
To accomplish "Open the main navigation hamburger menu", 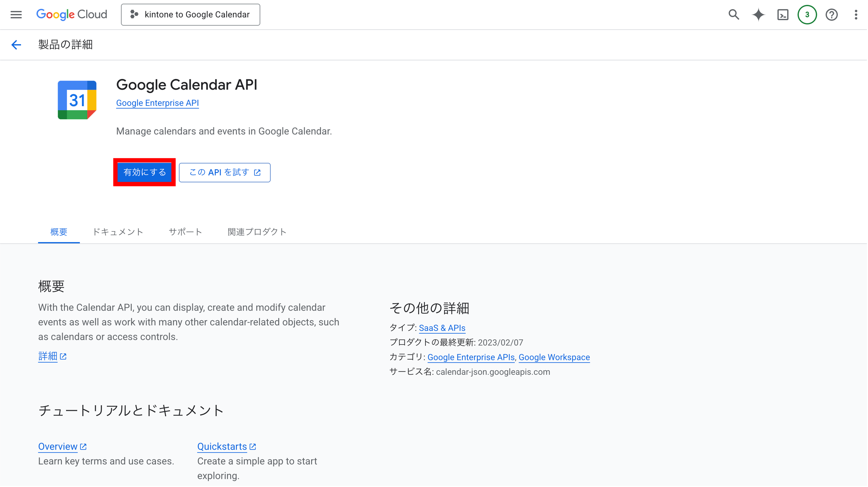I will [16, 15].
